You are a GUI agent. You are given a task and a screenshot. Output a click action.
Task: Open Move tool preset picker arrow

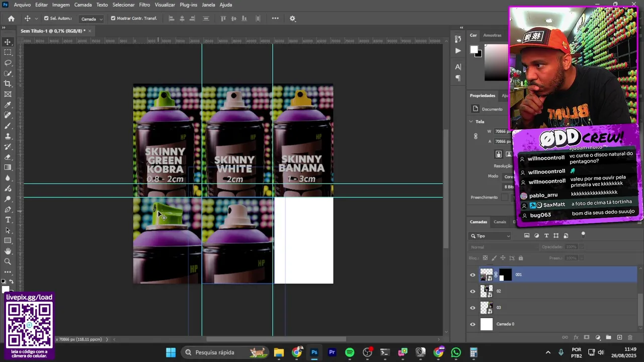(36, 19)
